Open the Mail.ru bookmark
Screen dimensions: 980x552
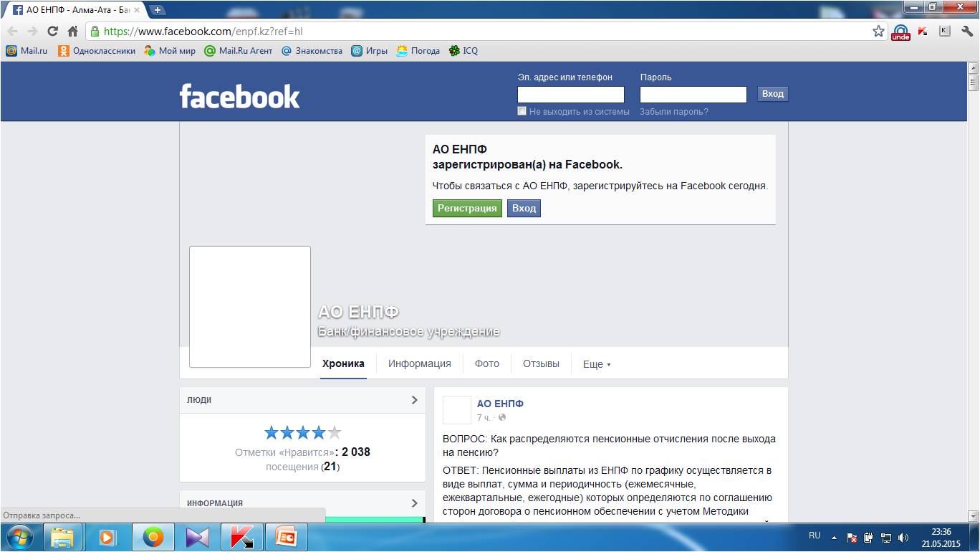coord(27,51)
